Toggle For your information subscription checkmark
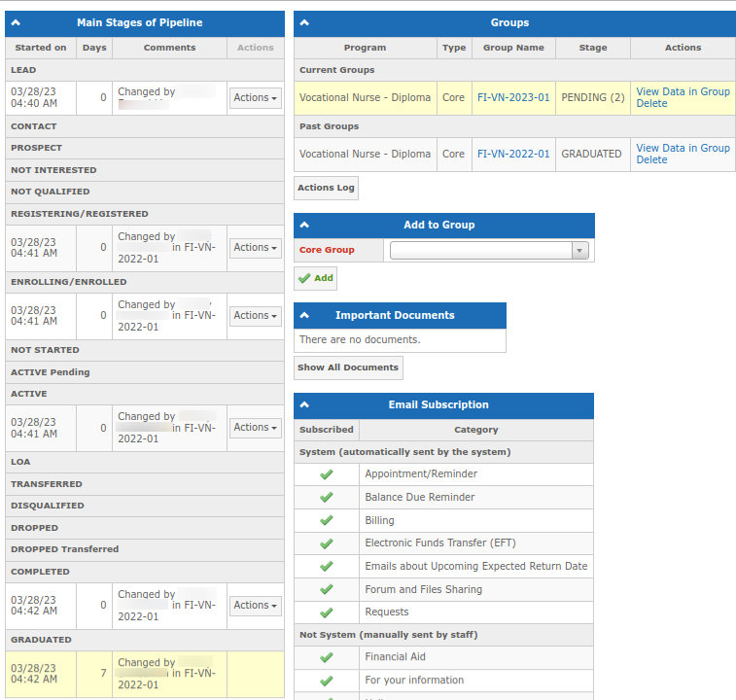This screenshot has height=700, width=736. coord(327,681)
